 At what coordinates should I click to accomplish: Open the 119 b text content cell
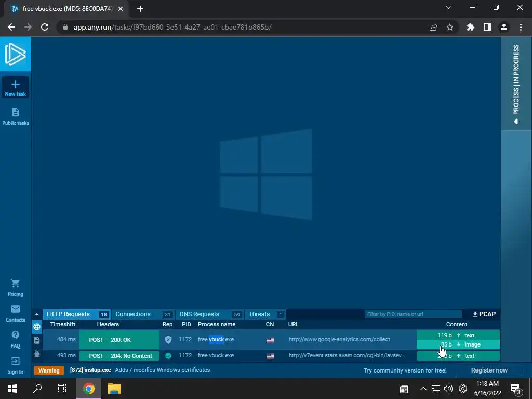[x=458, y=335]
